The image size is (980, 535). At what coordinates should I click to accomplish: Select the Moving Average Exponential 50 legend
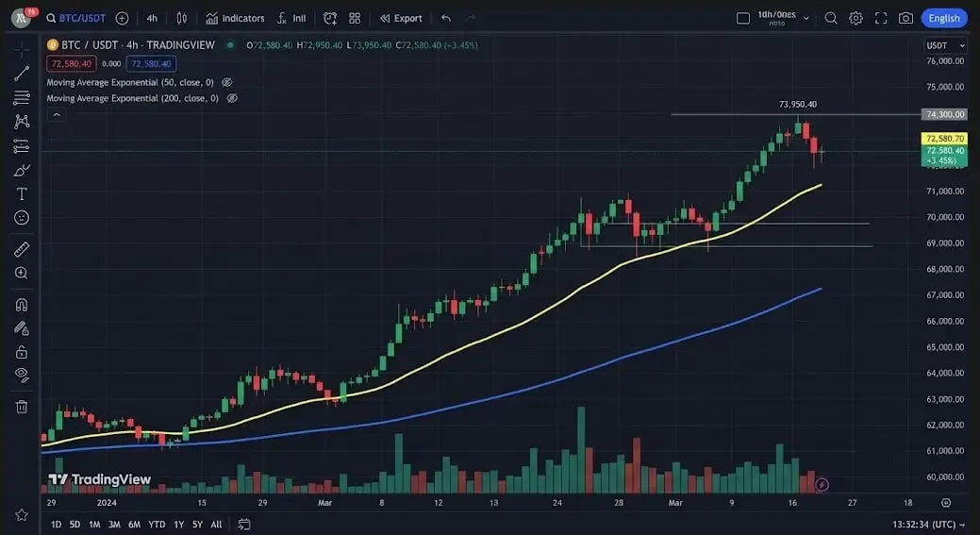(x=130, y=82)
